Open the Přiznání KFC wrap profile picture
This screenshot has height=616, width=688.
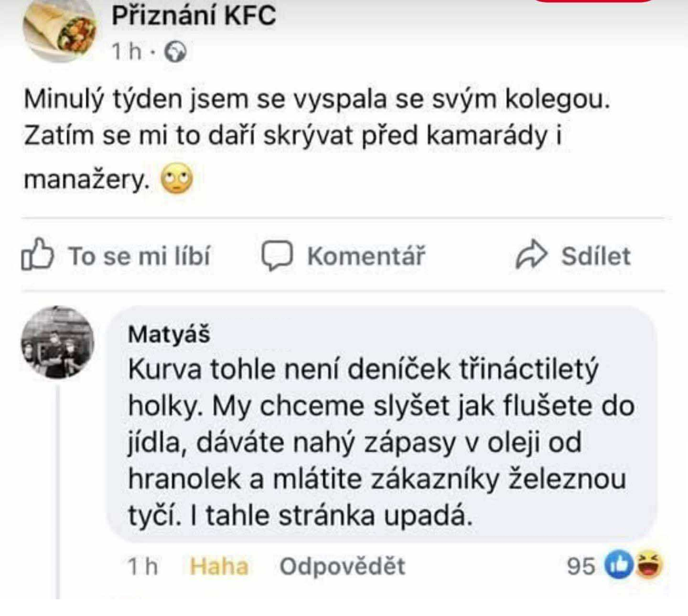60,30
